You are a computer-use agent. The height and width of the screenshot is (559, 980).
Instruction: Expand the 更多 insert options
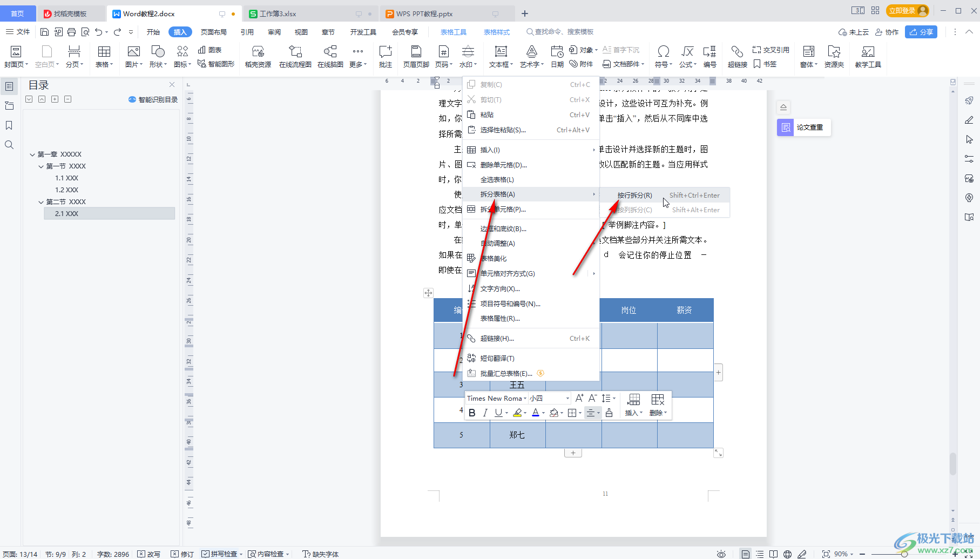pos(357,57)
